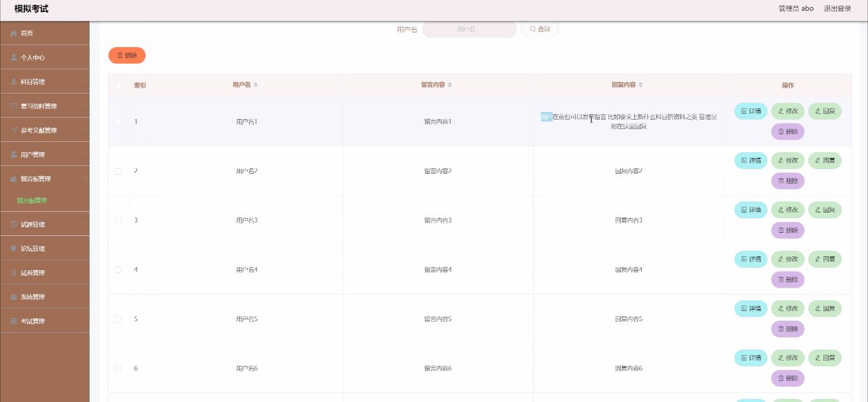
Task: Click 修改 for 用户名5 row
Action: coord(788,308)
